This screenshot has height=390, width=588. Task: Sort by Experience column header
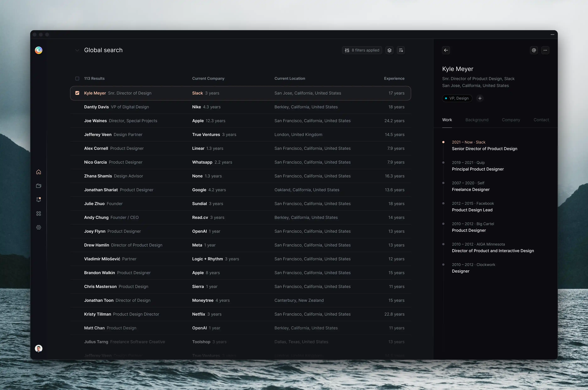(x=394, y=79)
